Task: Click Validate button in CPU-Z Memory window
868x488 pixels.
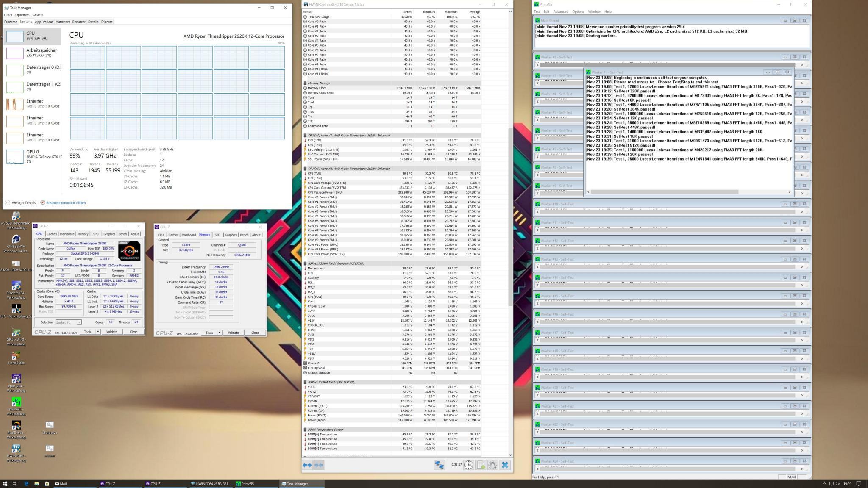Action: [234, 333]
